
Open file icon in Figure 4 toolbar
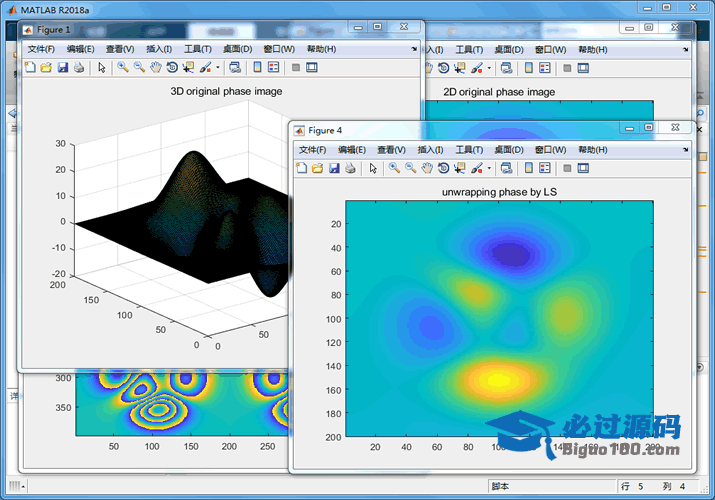coord(317,168)
